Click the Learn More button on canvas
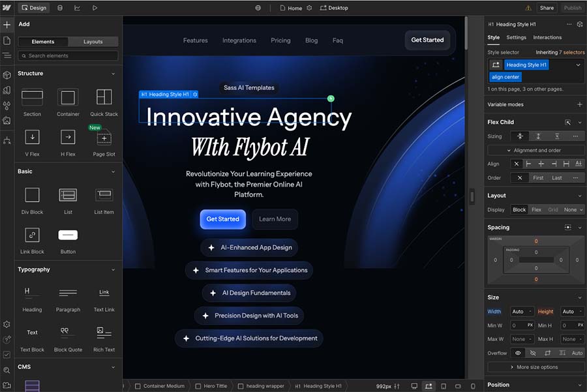The width and height of the screenshot is (587, 392). pos(275,219)
